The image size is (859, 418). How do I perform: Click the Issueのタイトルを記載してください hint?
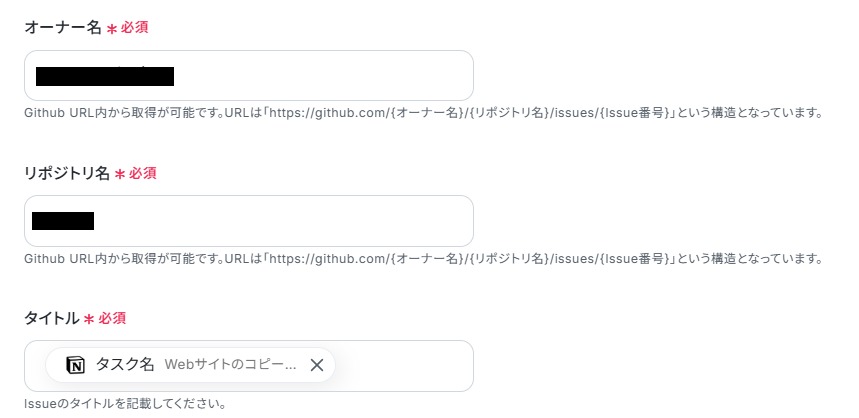(x=125, y=404)
